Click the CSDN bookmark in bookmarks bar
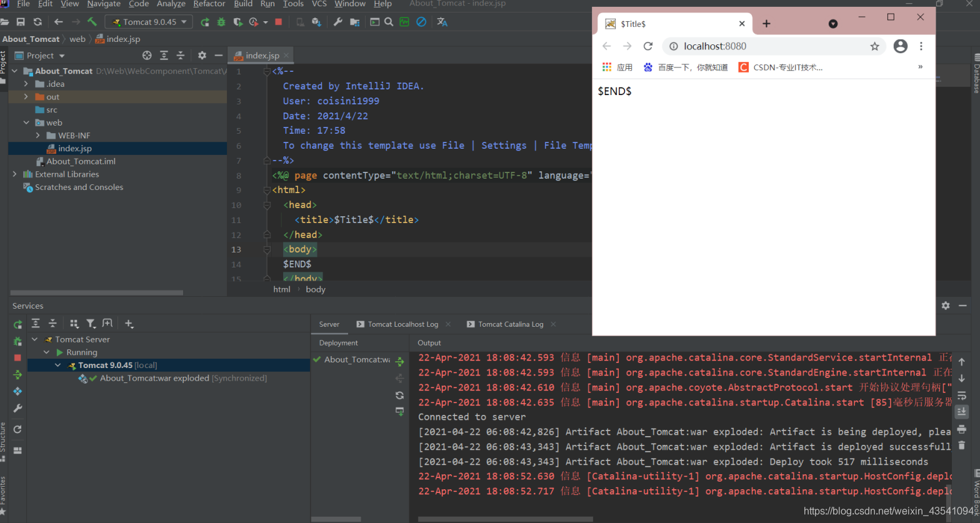980x523 pixels. [781, 67]
